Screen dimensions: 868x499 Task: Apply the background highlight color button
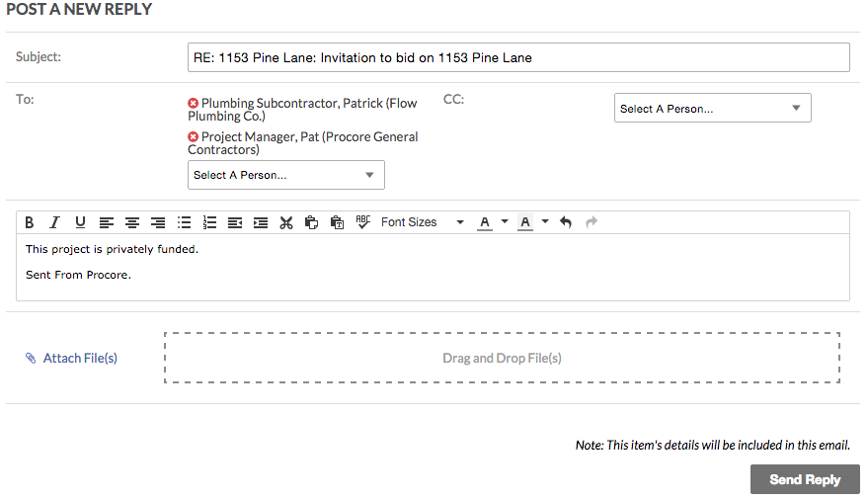pos(525,222)
